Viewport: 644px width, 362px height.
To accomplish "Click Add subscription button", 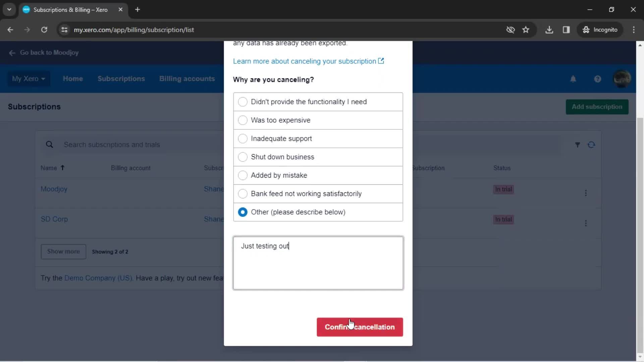I will 597,107.
